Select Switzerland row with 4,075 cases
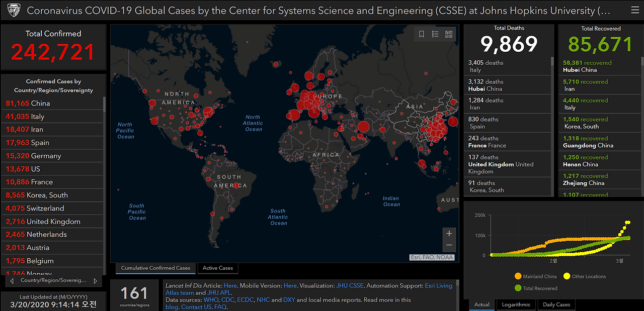 52,208
